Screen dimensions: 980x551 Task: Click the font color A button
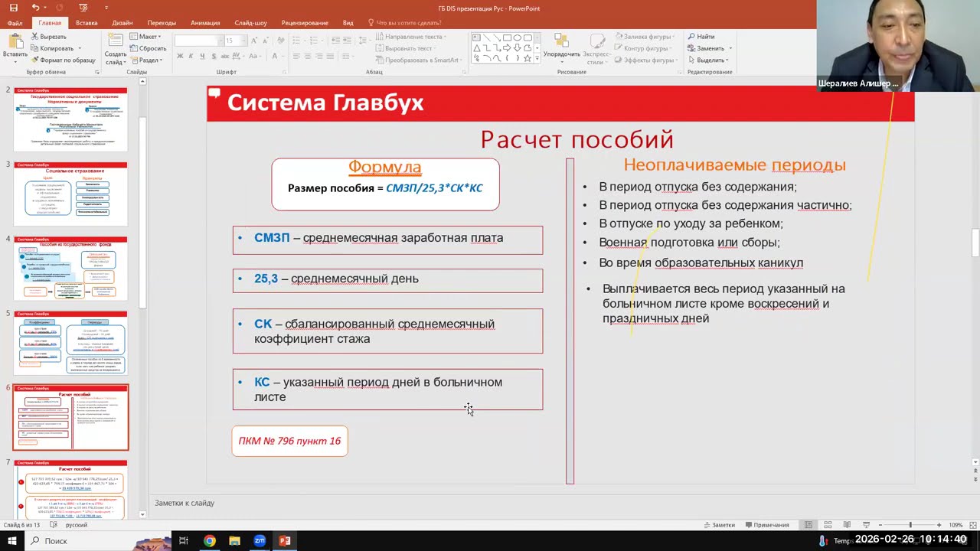[x=275, y=56]
